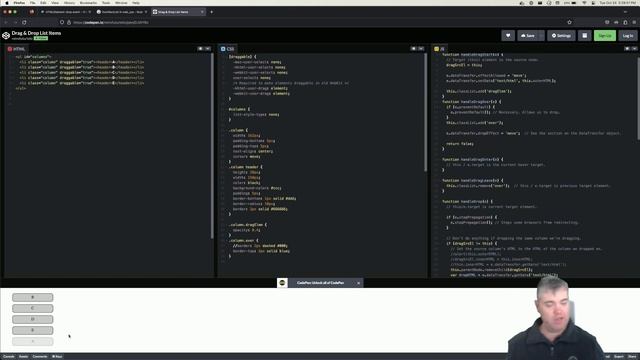Screen dimensions: 640x360
Task: Open the Console panel
Action: pos(9,356)
